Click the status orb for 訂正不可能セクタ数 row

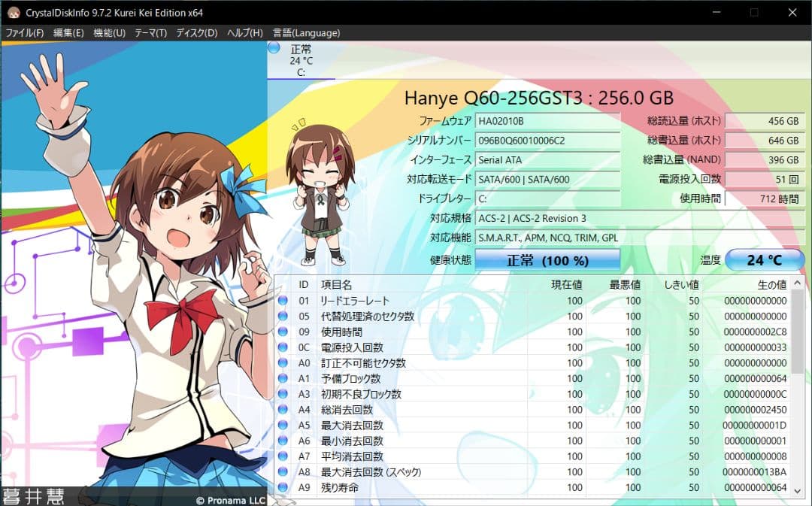click(x=283, y=362)
